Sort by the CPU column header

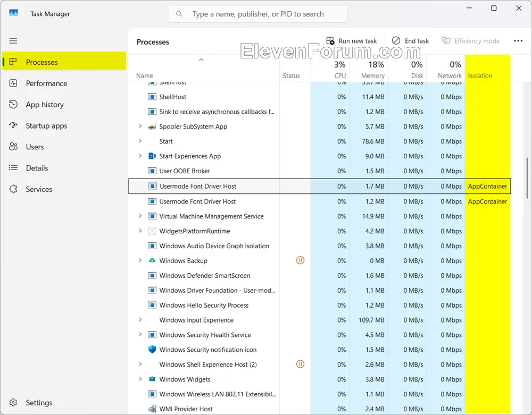pyautogui.click(x=330, y=69)
